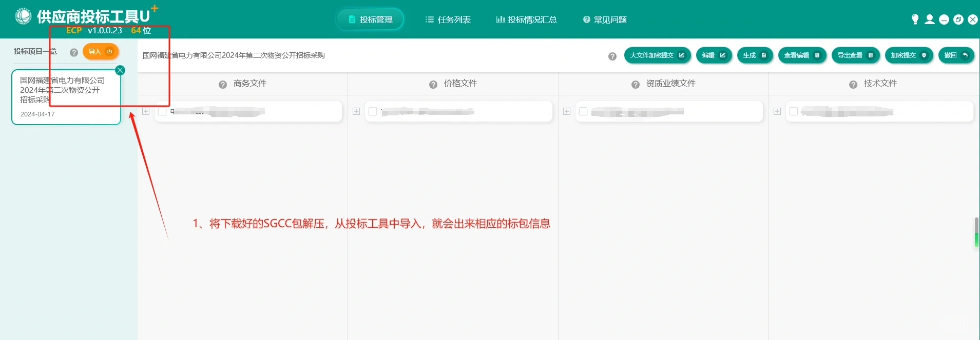Click the 生成 button
Image resolution: width=980 pixels, height=340 pixels.
coord(755,55)
